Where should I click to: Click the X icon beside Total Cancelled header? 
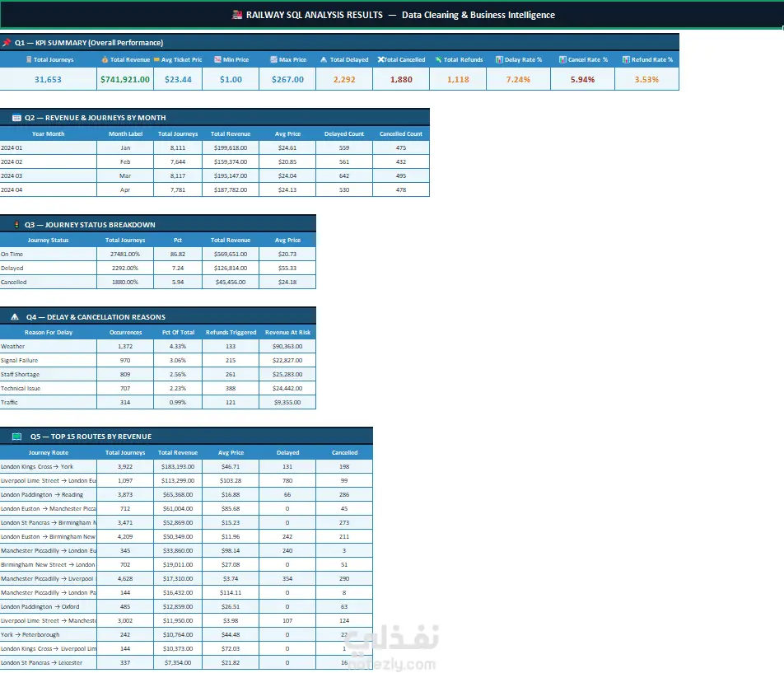pos(380,59)
